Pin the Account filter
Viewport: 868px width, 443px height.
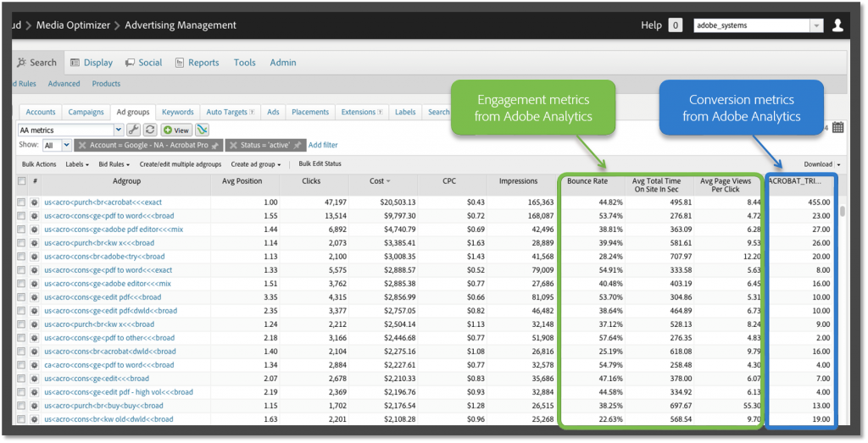215,146
